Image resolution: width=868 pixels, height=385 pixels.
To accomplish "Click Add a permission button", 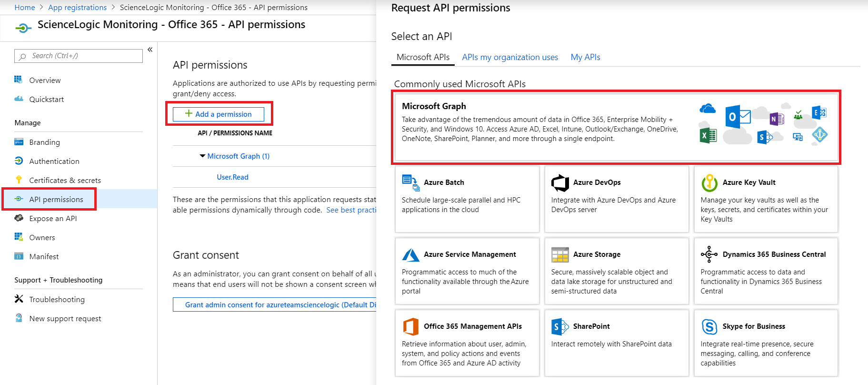I will [x=219, y=114].
